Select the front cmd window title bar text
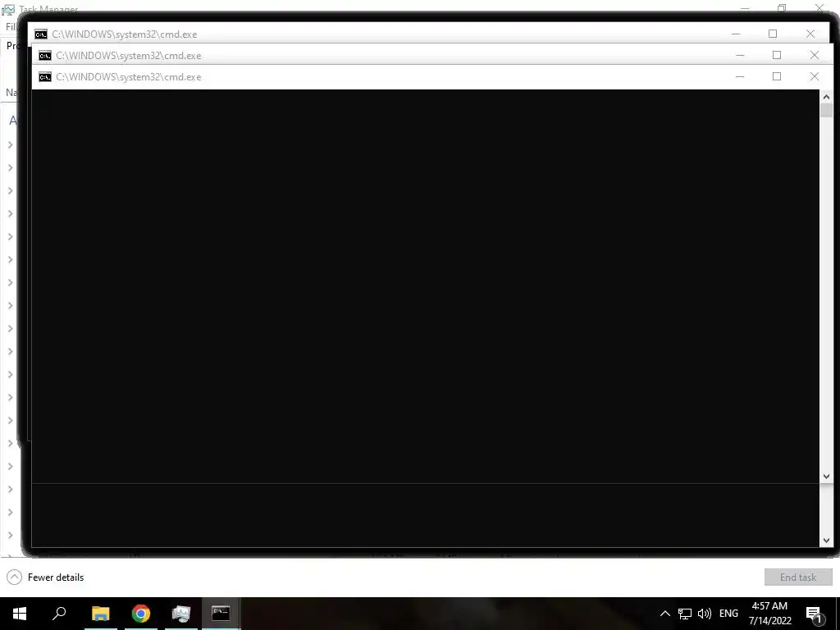Screen dimensions: 840x630 point(129,77)
